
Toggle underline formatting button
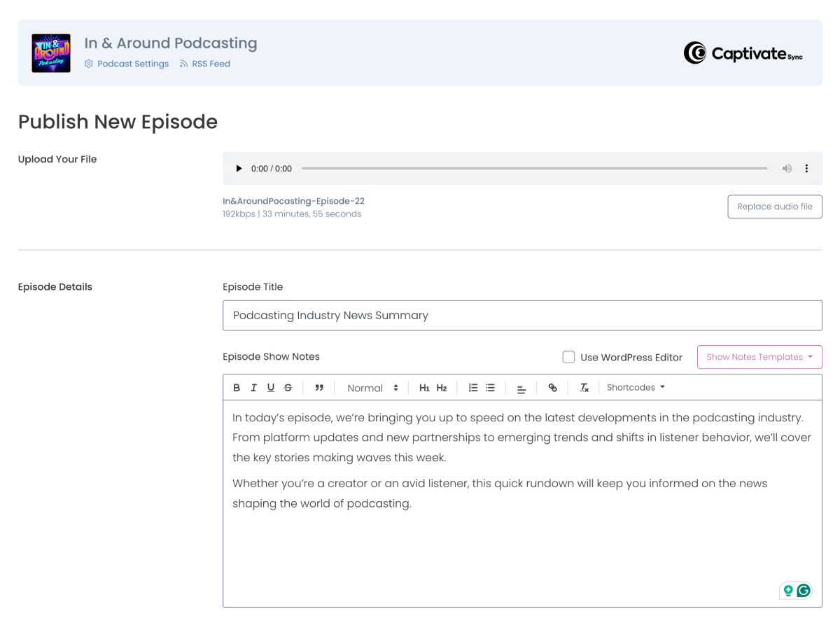click(271, 388)
